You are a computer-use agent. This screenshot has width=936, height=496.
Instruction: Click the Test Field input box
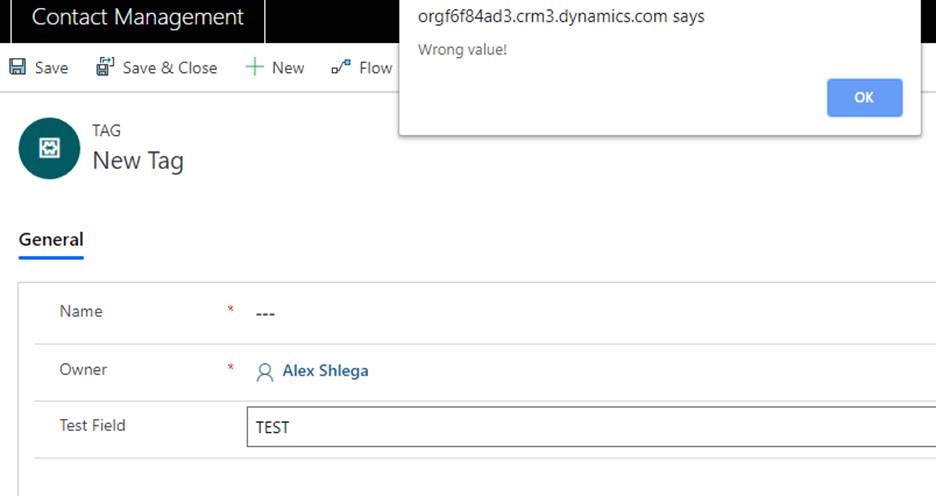pyautogui.click(x=591, y=427)
